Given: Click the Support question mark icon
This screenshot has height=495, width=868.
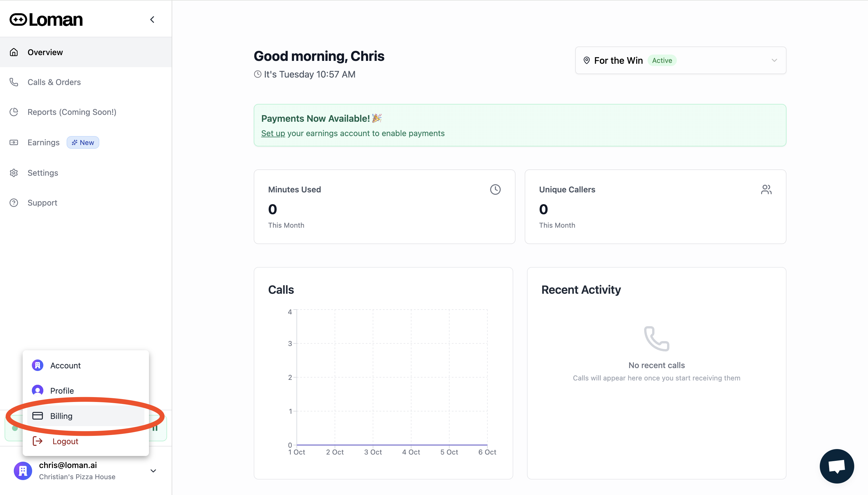Looking at the screenshot, I should click(x=14, y=203).
